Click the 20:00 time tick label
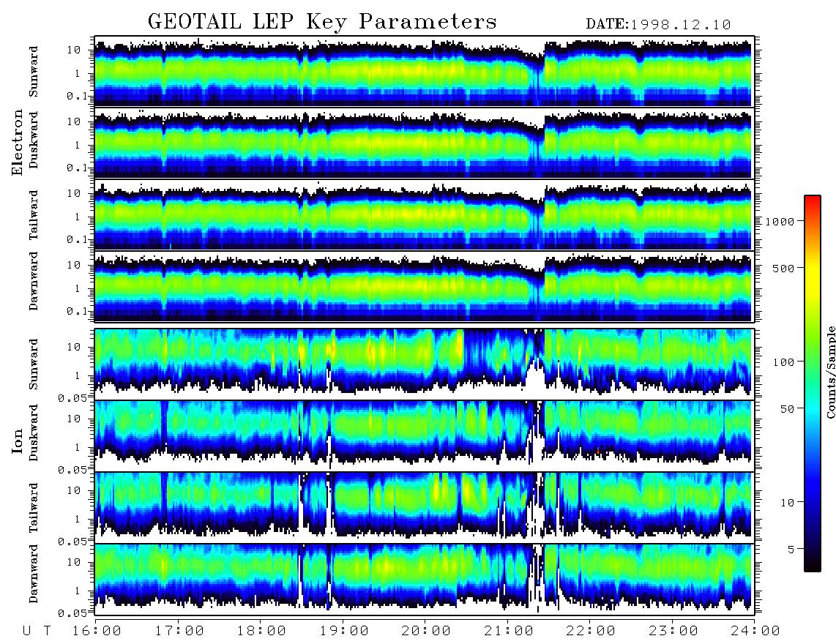 427,632
